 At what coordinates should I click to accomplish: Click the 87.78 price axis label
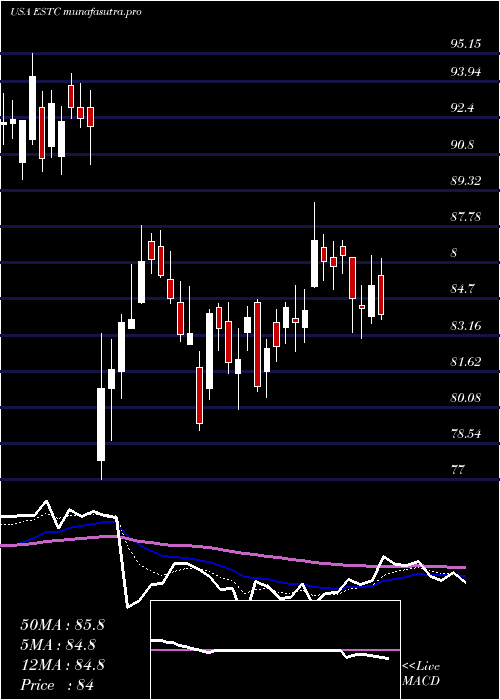click(466, 217)
